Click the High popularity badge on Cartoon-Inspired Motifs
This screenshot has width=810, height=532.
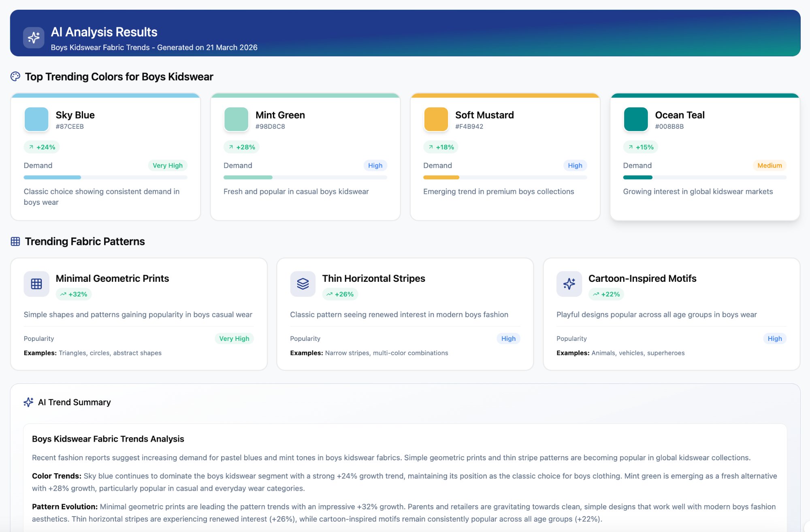[774, 338]
